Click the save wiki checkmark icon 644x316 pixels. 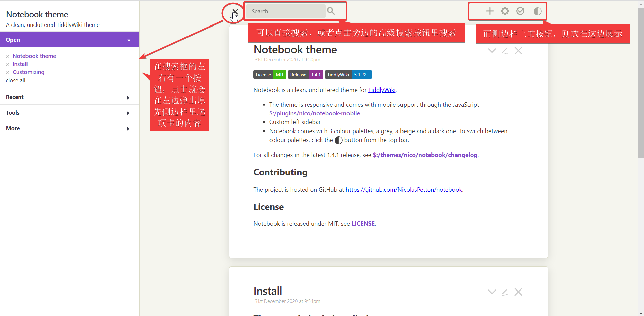(520, 11)
